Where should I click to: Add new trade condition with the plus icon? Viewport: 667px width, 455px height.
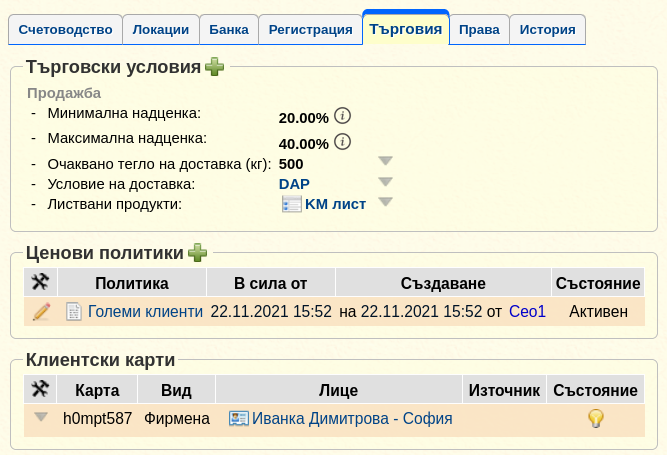(214, 67)
